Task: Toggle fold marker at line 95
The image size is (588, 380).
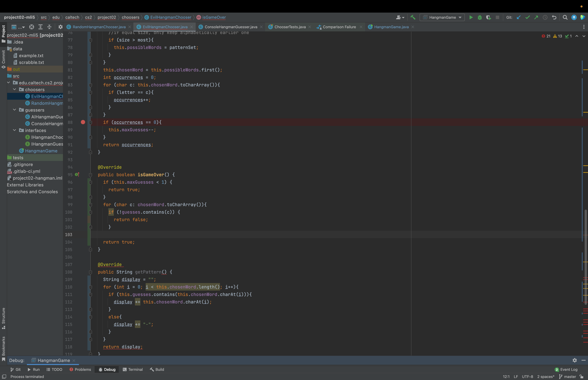Action: [x=91, y=175]
